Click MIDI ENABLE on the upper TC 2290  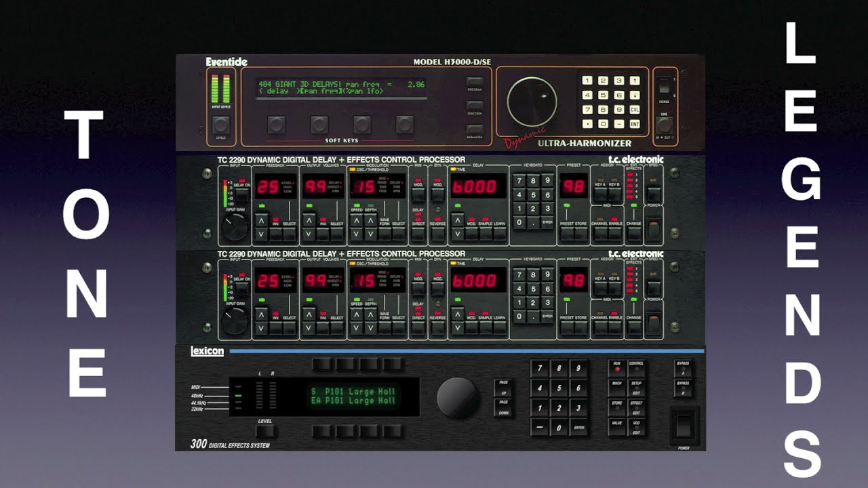click(x=614, y=234)
